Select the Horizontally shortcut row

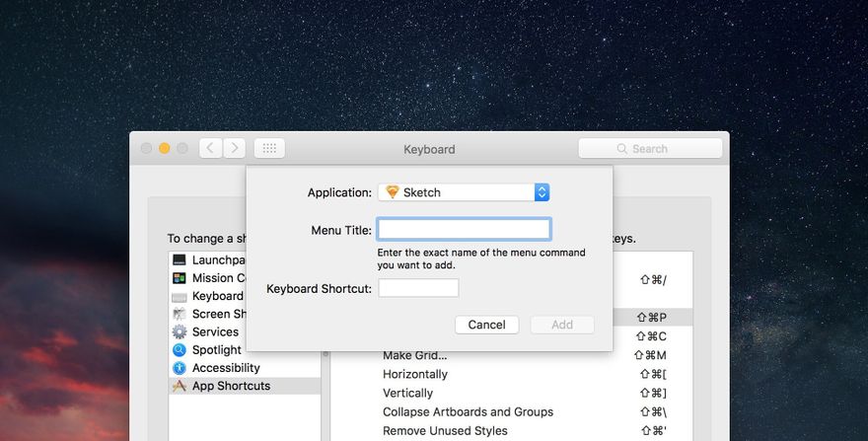tap(512, 374)
